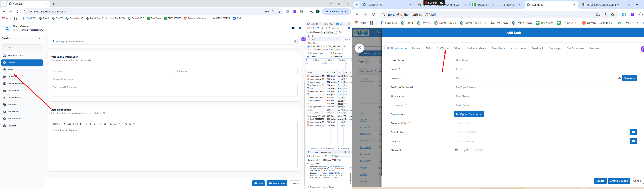Image resolution: width=644 pixels, height=189 pixels.
Task: Open the Select Role security roles dropdown
Action: pos(545,123)
